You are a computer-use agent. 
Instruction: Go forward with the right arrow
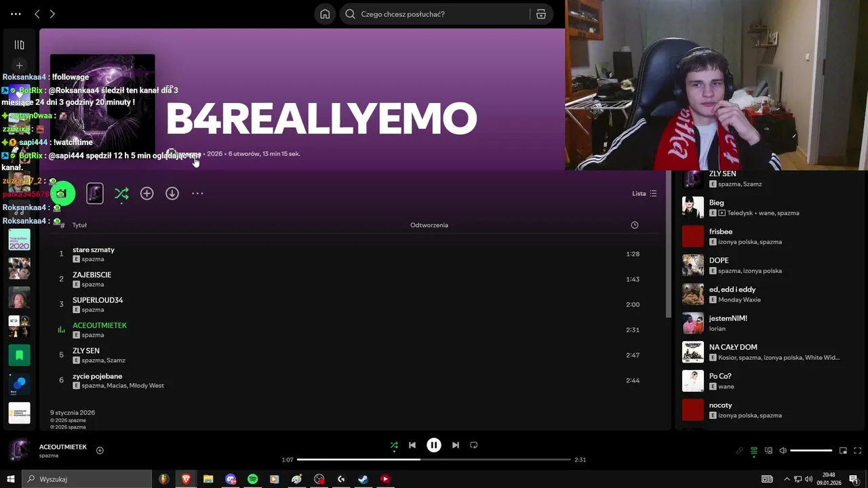[52, 14]
